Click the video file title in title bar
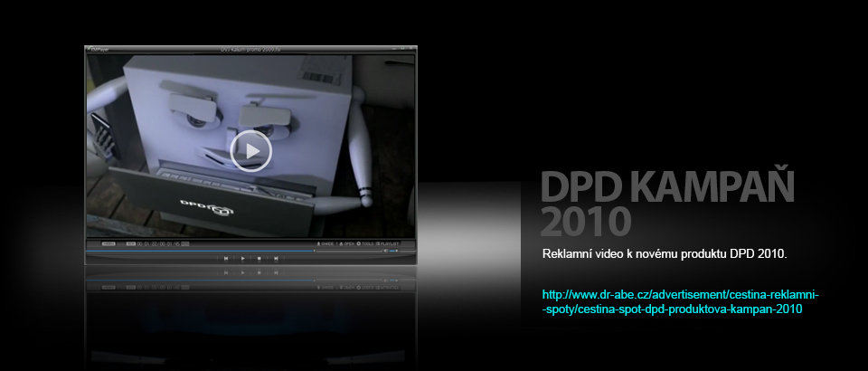This screenshot has height=371, width=868. point(250,49)
